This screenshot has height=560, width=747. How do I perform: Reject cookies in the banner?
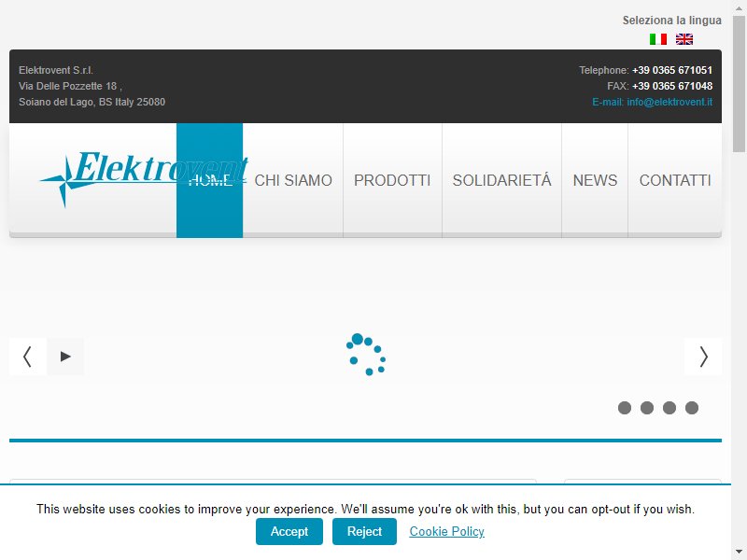(364, 531)
